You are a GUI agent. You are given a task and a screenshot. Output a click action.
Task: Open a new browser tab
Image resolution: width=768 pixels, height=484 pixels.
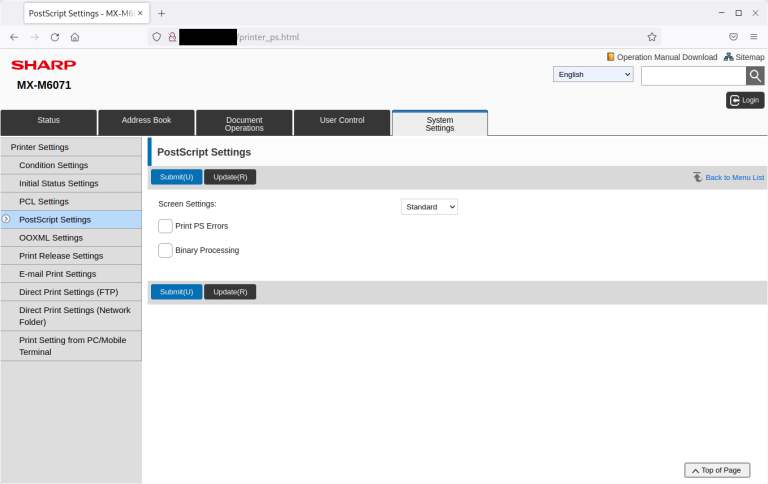tap(161, 13)
